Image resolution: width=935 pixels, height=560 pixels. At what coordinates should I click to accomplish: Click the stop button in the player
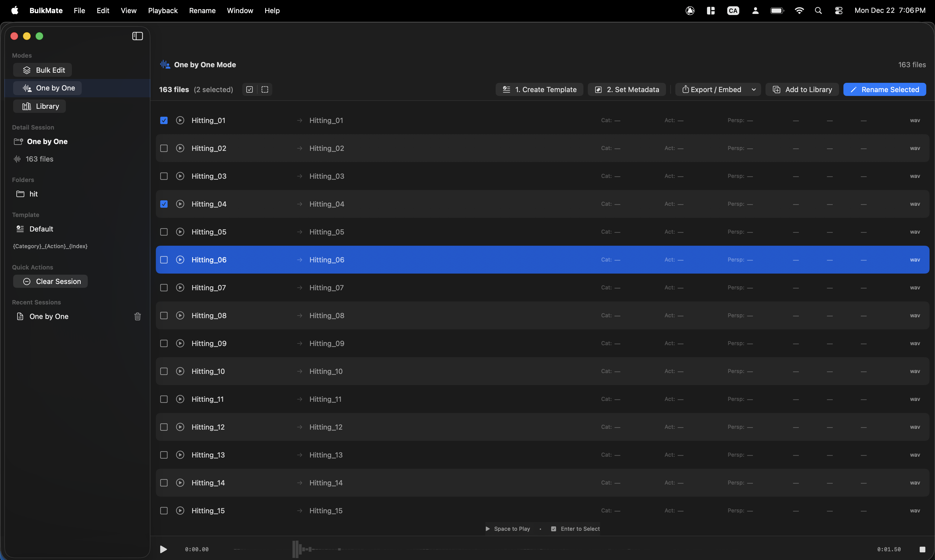pyautogui.click(x=922, y=549)
